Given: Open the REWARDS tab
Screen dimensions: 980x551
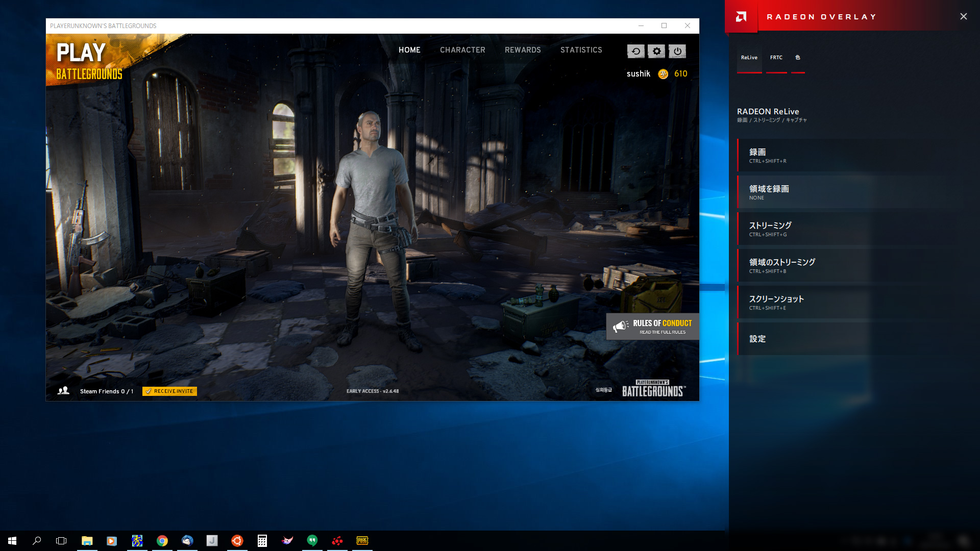Looking at the screenshot, I should (523, 50).
